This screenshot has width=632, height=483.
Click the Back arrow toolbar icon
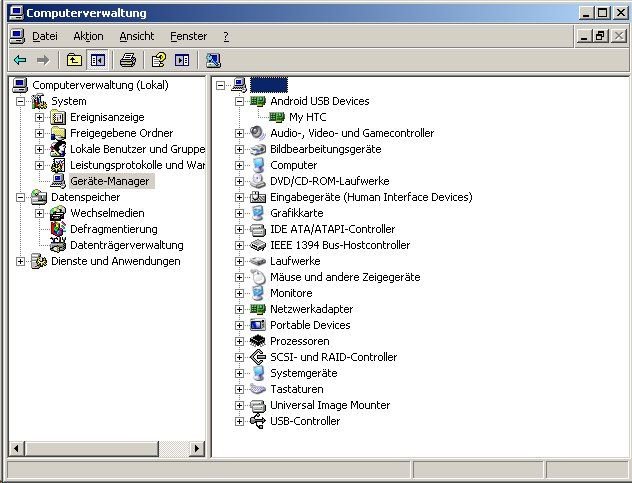coord(20,60)
